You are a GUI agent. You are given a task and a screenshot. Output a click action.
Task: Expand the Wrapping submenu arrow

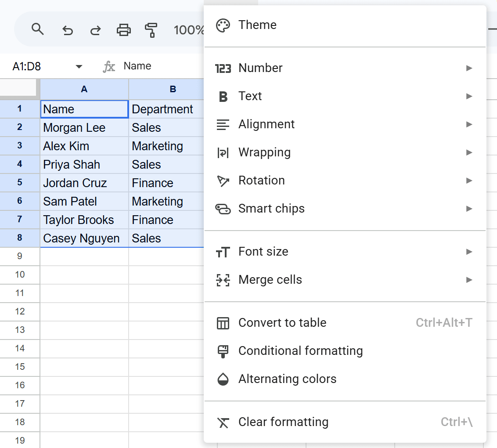(469, 152)
